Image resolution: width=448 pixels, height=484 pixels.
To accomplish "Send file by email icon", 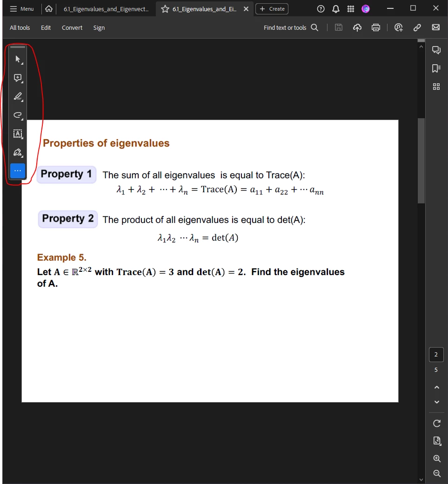I will tap(435, 27).
